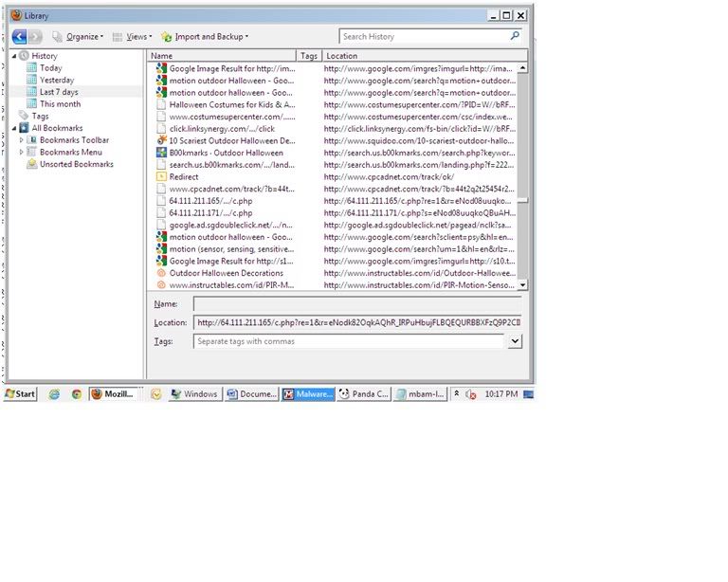Show hidden system tray icons

pyautogui.click(x=457, y=393)
